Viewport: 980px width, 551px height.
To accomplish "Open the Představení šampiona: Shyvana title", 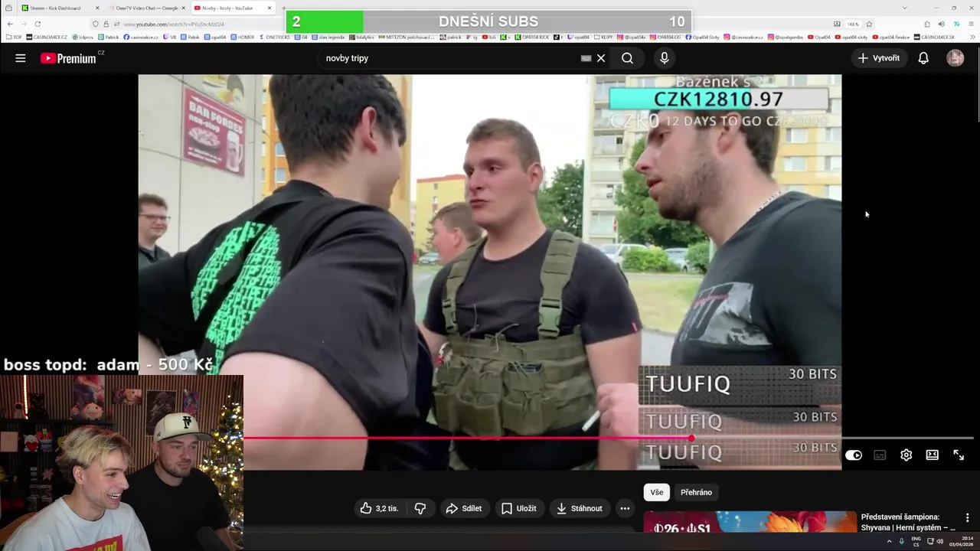I will coord(908,522).
